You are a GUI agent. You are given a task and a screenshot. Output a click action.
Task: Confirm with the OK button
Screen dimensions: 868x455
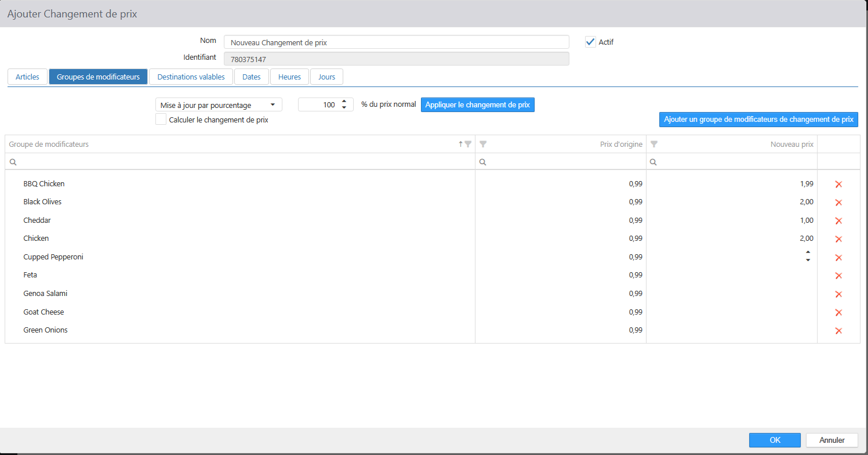pyautogui.click(x=775, y=440)
